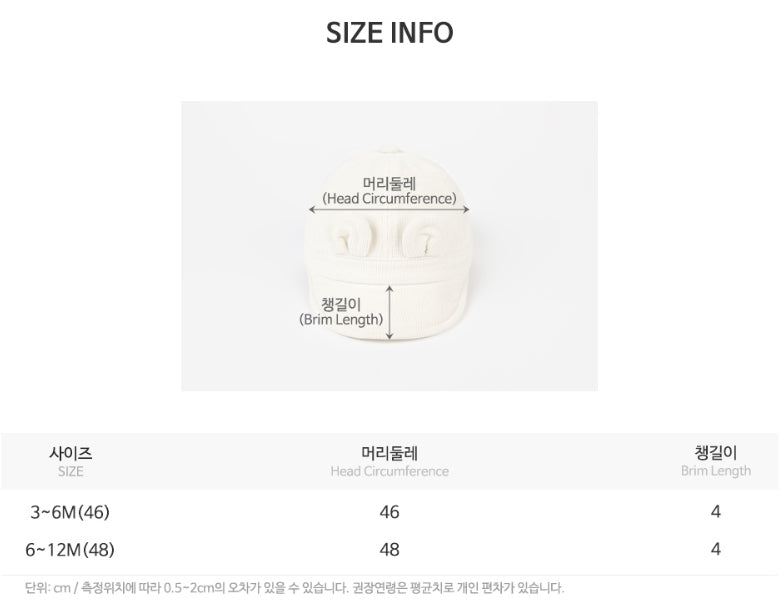Screen dimensions: 780x606
Task: Click the horizontal head circumference arrow
Action: (389, 209)
